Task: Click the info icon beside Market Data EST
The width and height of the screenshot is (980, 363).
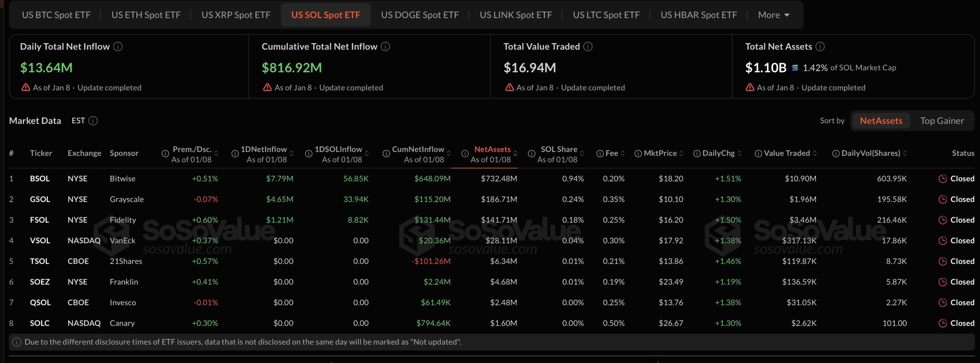Action: pos(92,121)
